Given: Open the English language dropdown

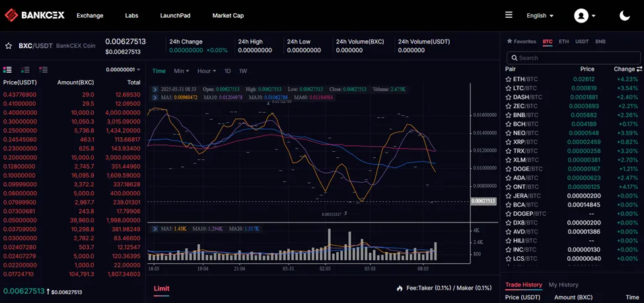Looking at the screenshot, I should click(540, 16).
